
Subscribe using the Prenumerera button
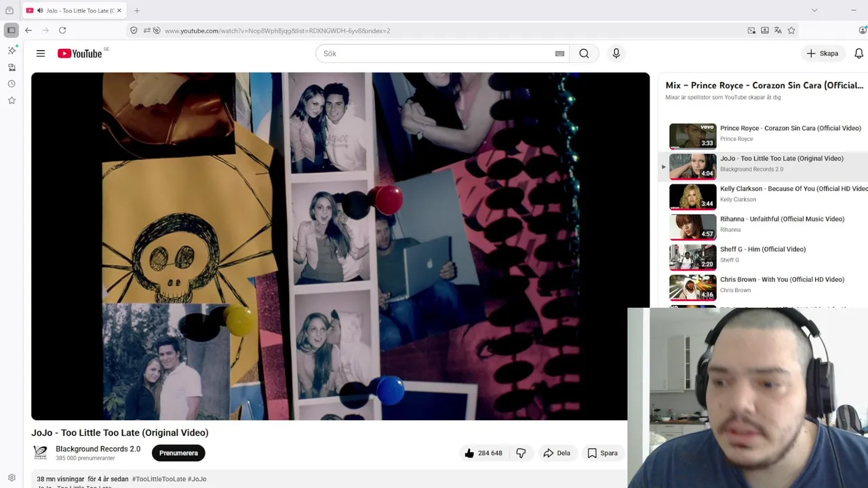(x=178, y=453)
